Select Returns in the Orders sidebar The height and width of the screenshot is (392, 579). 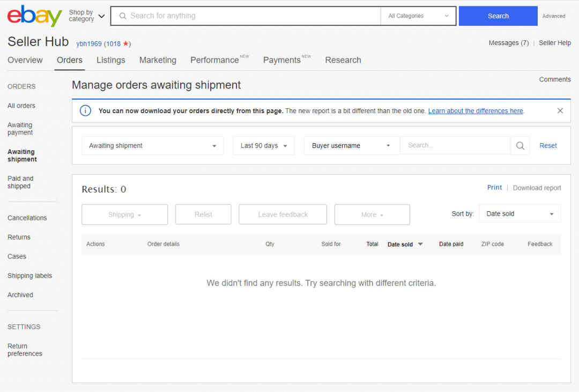point(19,237)
